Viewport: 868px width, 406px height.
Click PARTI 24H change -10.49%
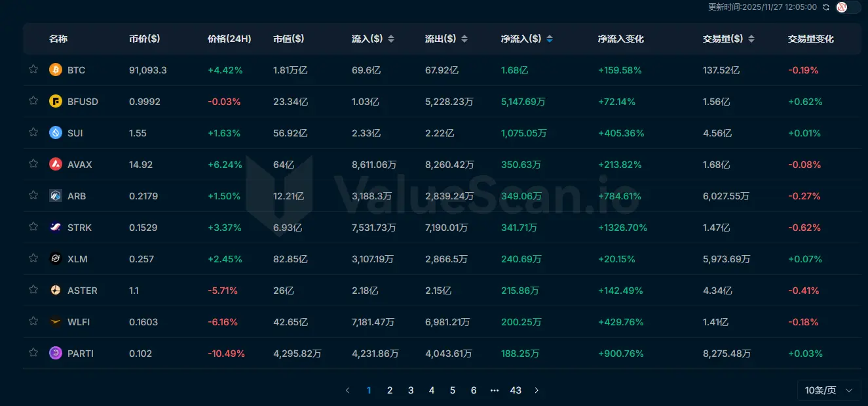pyautogui.click(x=226, y=354)
